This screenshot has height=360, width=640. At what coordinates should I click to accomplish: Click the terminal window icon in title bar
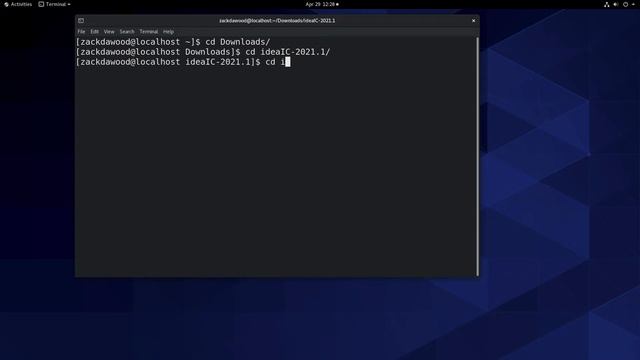coord(81,20)
